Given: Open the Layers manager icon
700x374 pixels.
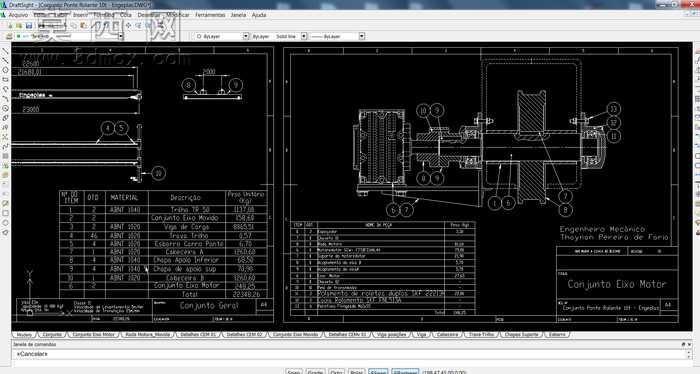Looking at the screenshot, I should [9, 36].
